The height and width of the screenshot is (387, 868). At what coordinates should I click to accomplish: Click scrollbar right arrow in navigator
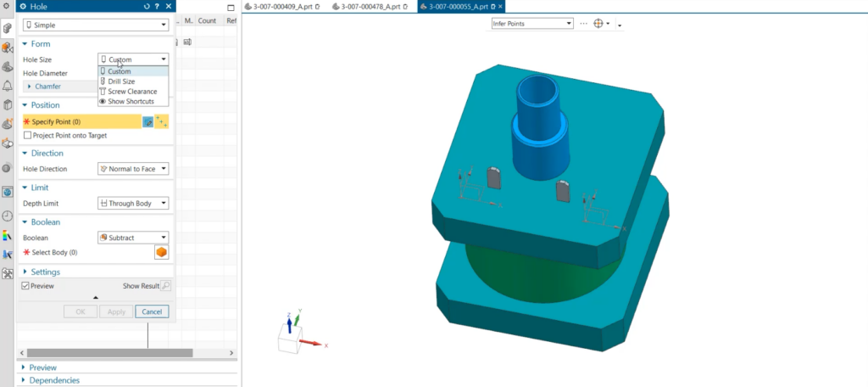pyautogui.click(x=232, y=352)
